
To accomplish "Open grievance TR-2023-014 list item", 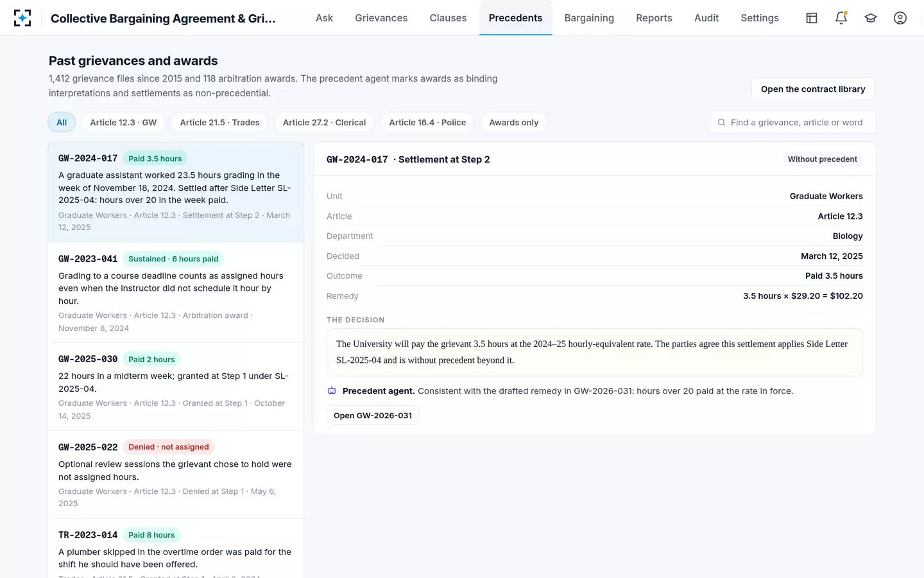I will coord(176,549).
